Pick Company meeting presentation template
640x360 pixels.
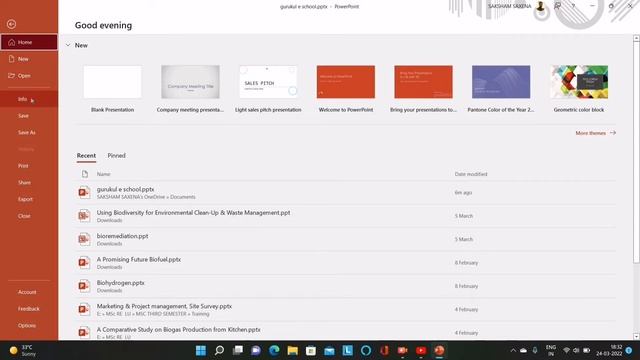(x=190, y=89)
